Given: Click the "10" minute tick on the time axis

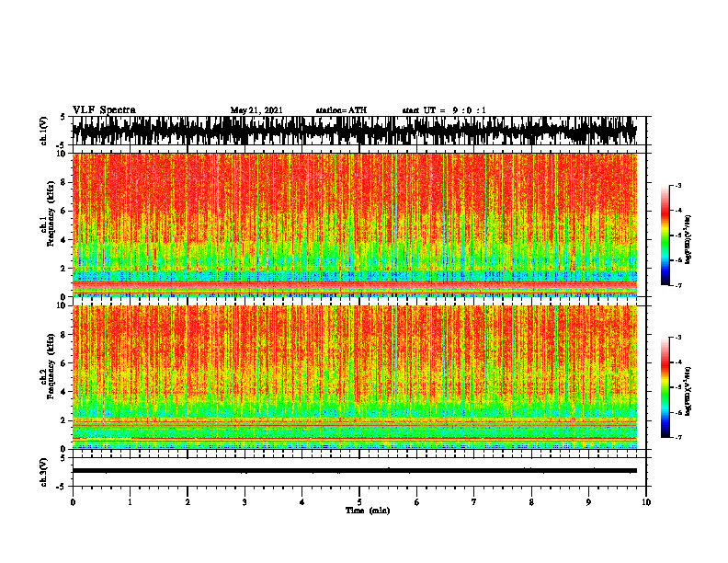Looking at the screenshot, I should (x=646, y=502).
